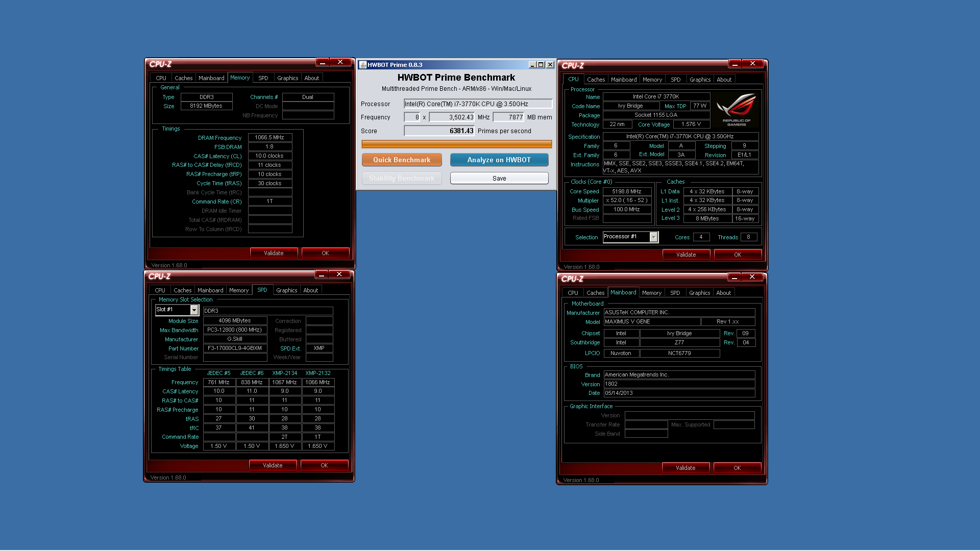Click OK in the CPU tab window

tap(738, 255)
